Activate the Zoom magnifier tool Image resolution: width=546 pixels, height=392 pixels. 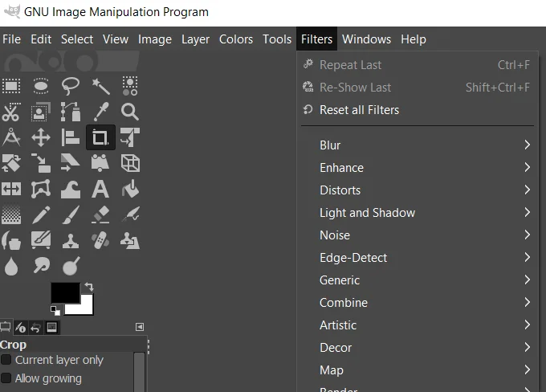pyautogui.click(x=130, y=112)
